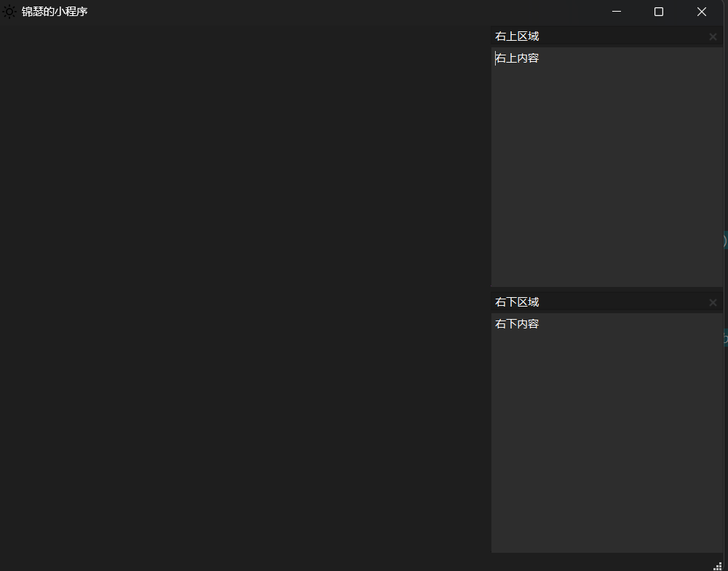Click the resize grip icon at bottom-right corner

pyautogui.click(x=719, y=564)
